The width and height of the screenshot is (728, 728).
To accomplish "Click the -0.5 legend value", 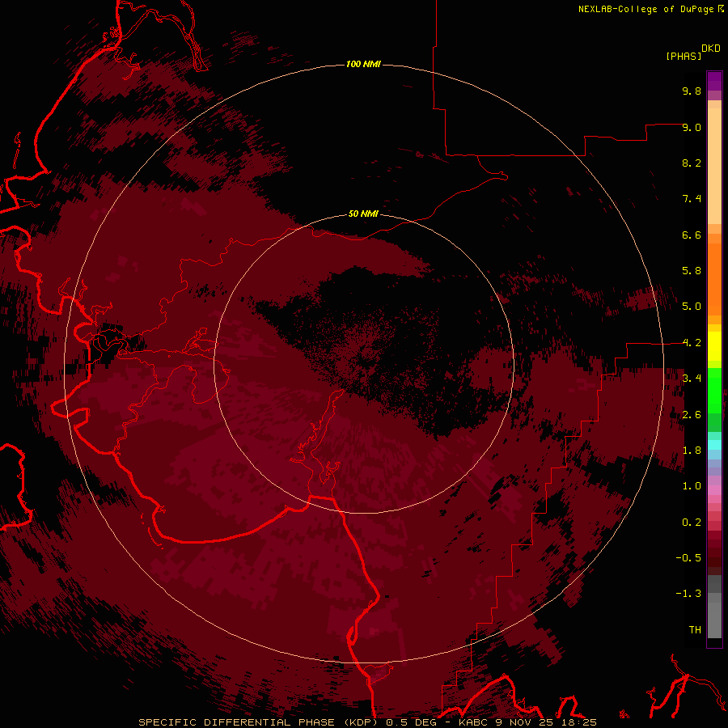I will coord(688,558).
